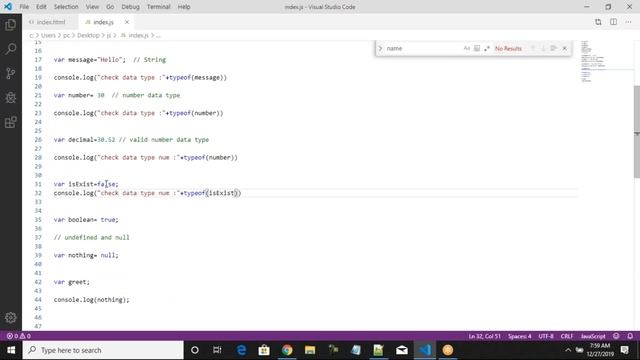Click the '// undefined and null' comment
The image size is (640, 360).
[91, 237]
